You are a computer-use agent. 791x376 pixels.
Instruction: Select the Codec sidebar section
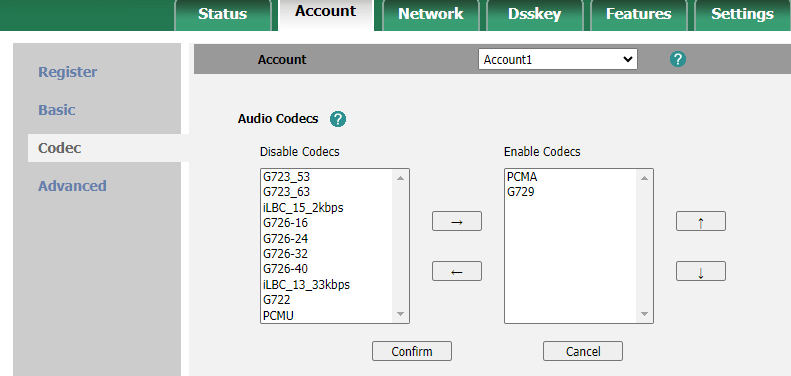click(x=108, y=148)
